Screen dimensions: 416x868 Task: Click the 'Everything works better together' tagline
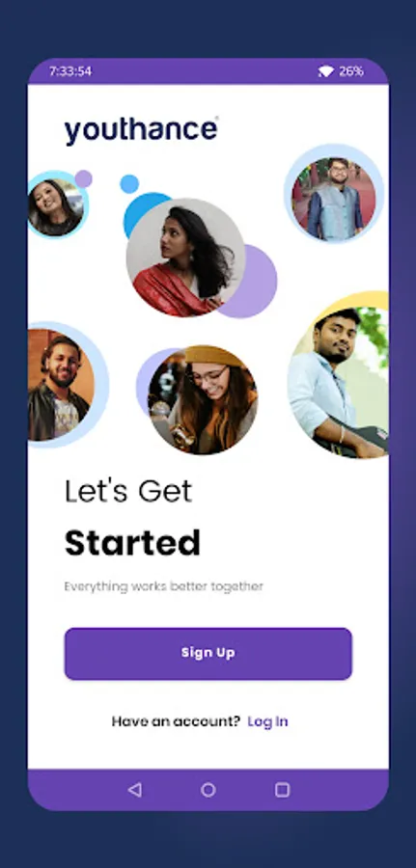(x=163, y=586)
